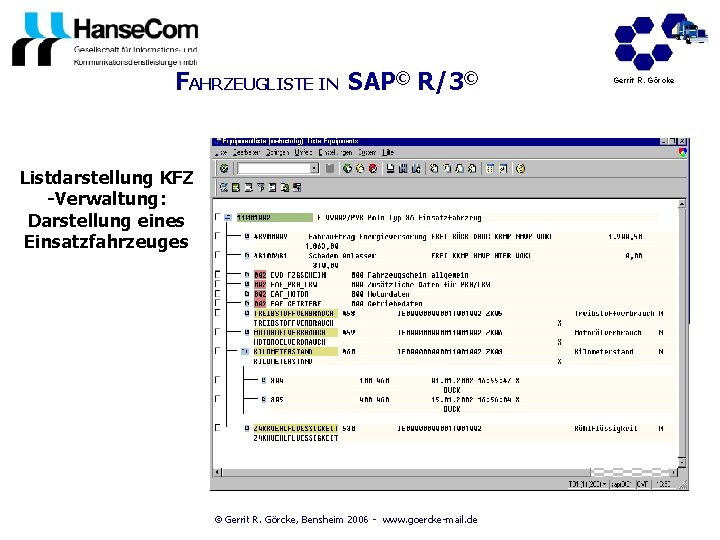Click the Create Shortcut icon
The height and width of the screenshot is (540, 720).
(503, 169)
